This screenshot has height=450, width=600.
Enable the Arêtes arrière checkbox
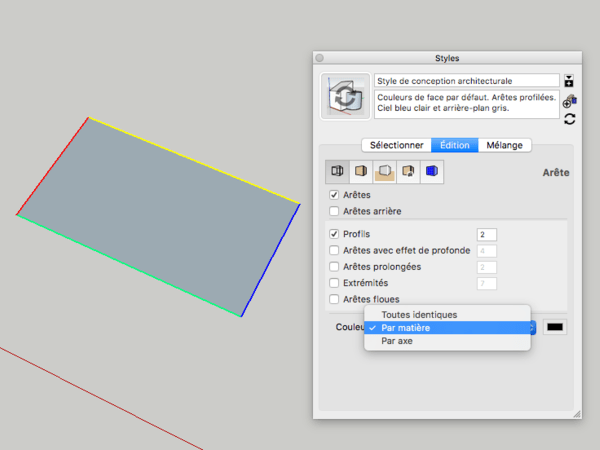335,211
